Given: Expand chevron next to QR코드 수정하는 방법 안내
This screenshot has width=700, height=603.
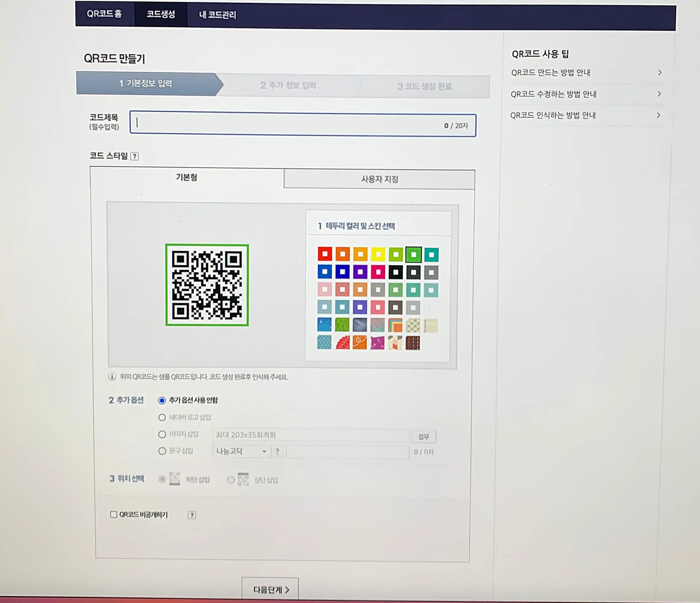Looking at the screenshot, I should coord(659,94).
